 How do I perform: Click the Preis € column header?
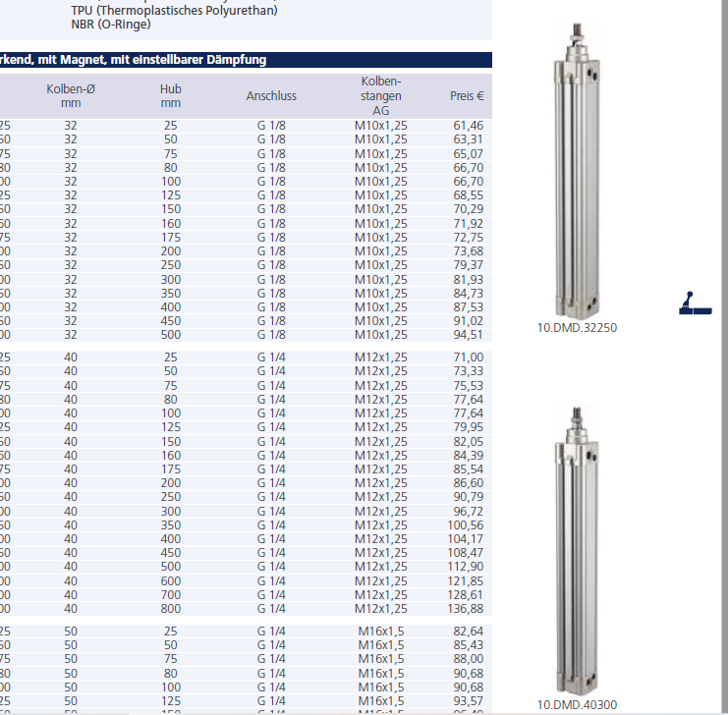(467, 96)
